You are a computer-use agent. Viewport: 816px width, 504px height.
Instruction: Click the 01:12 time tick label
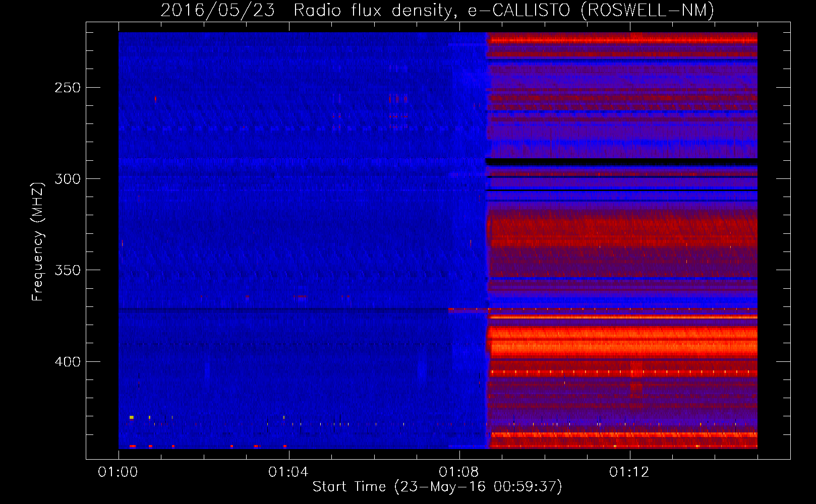point(629,472)
